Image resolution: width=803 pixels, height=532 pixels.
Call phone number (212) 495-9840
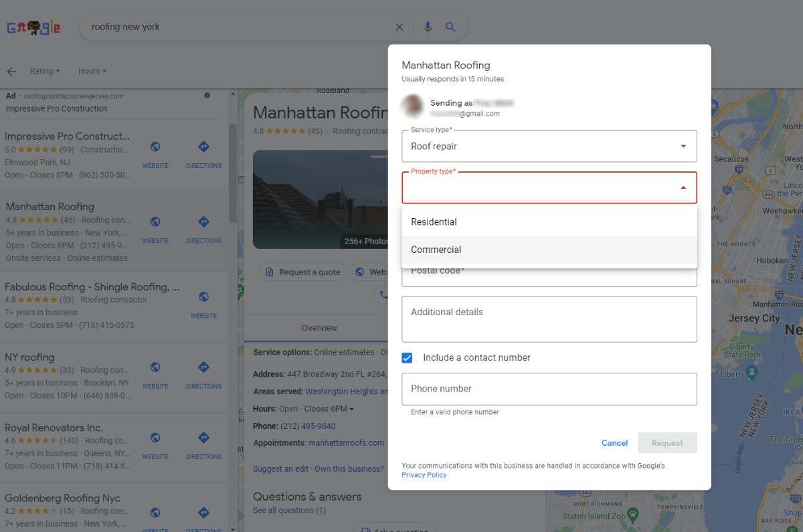pyautogui.click(x=308, y=426)
